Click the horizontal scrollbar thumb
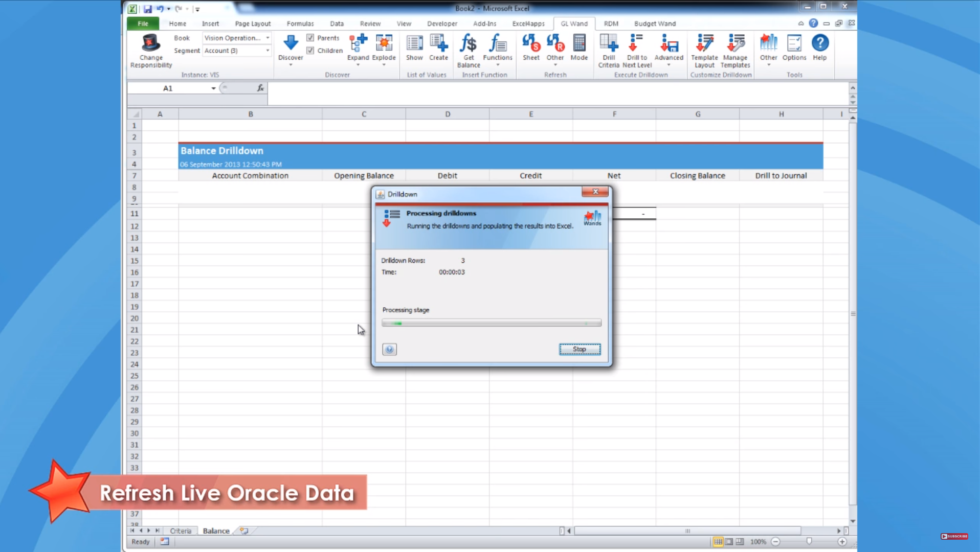 point(687,531)
